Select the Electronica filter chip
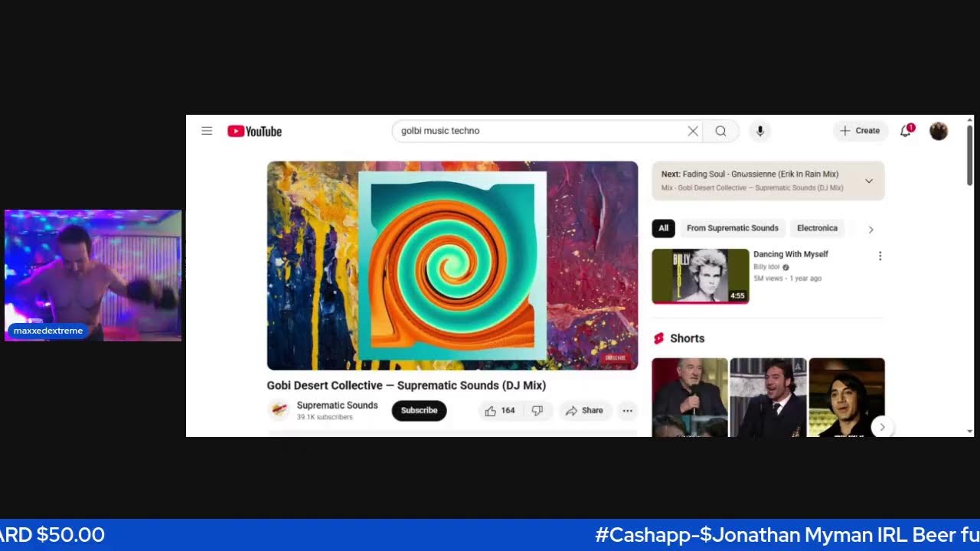The image size is (980, 551). click(817, 228)
